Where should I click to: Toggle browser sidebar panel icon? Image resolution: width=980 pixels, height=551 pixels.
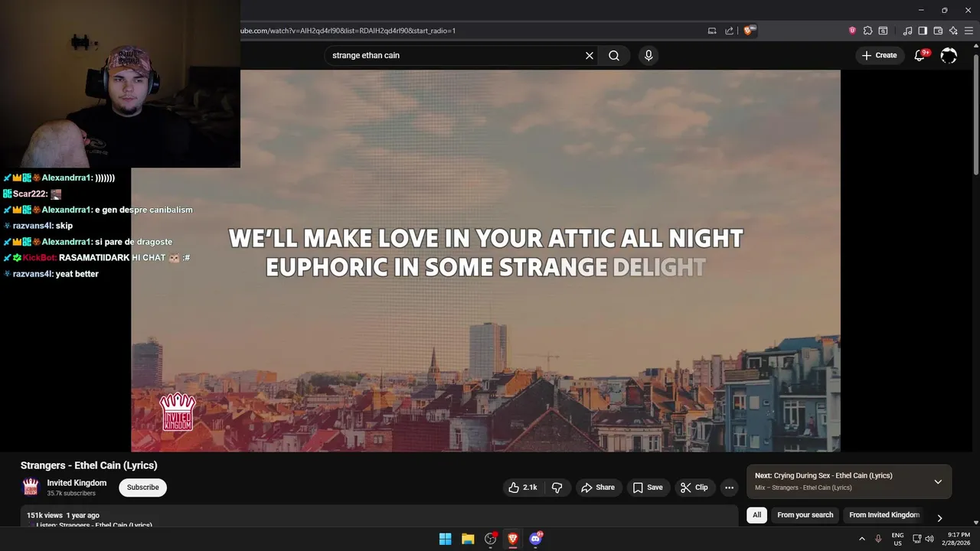coord(923,31)
